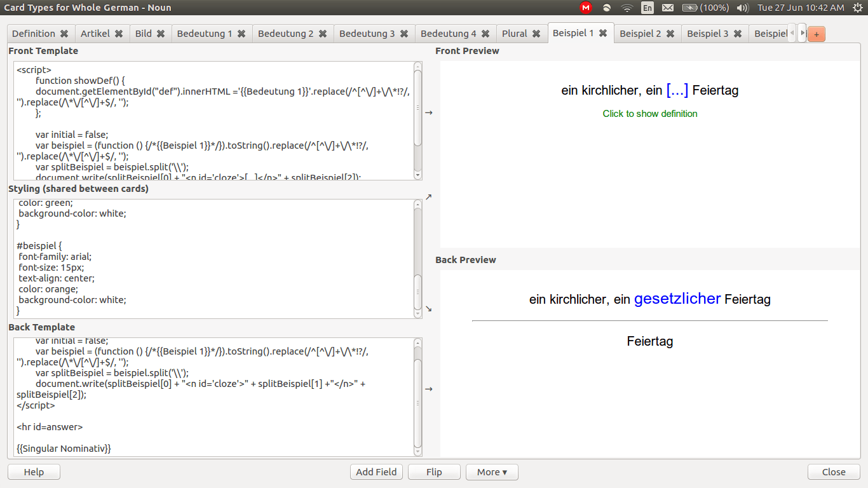This screenshot has height=488, width=868.
Task: Click the Close button
Action: tap(834, 472)
